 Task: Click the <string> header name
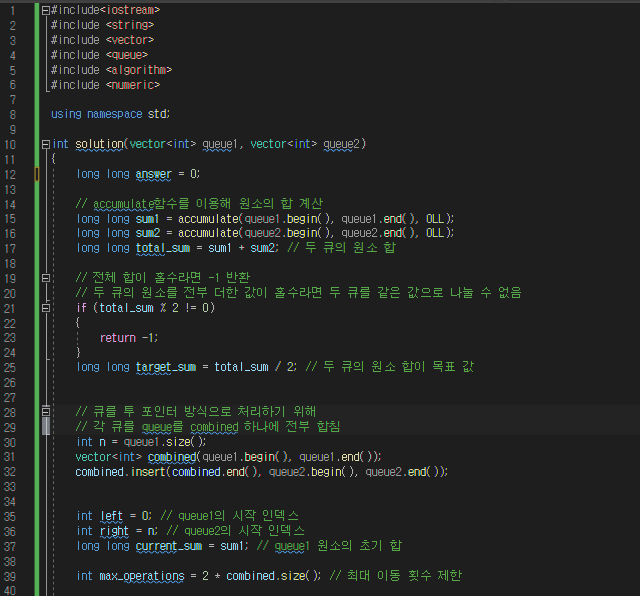(x=130, y=25)
